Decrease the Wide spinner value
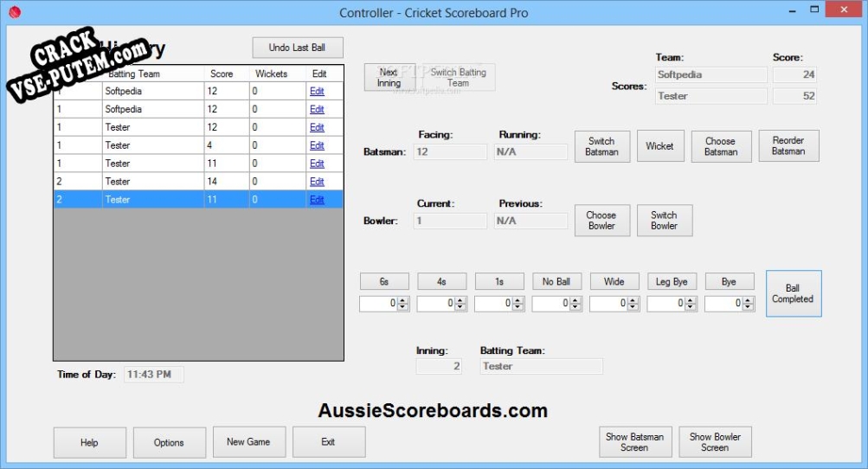This screenshot has height=469, width=868. click(x=633, y=307)
